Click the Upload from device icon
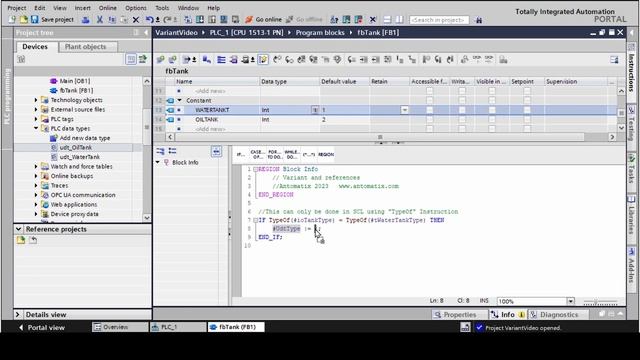Viewport: 640px width, 360px height. point(212,20)
